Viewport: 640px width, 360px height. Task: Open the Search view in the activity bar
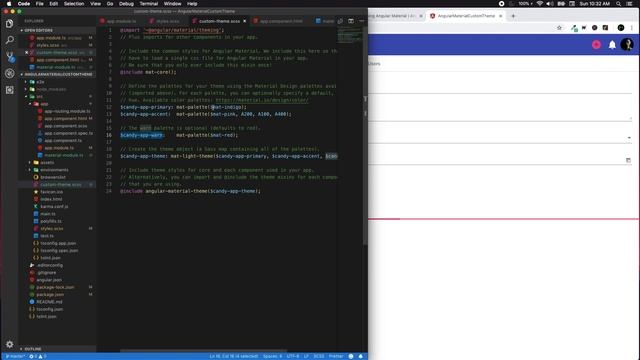coord(9,40)
